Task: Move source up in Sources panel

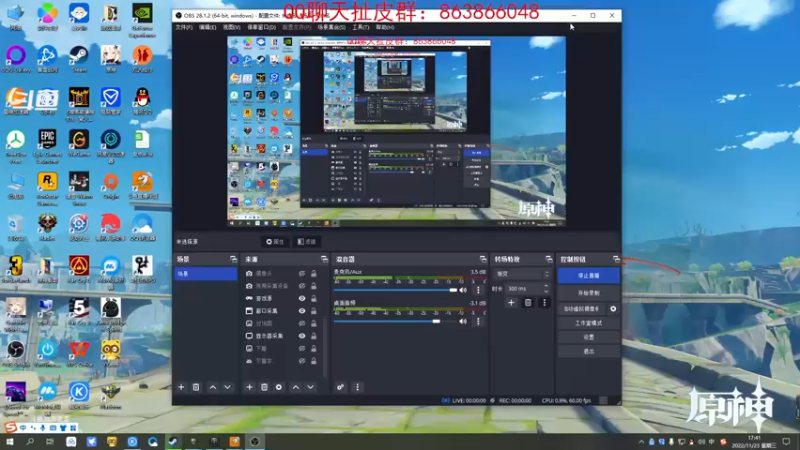Action: pyautogui.click(x=296, y=387)
